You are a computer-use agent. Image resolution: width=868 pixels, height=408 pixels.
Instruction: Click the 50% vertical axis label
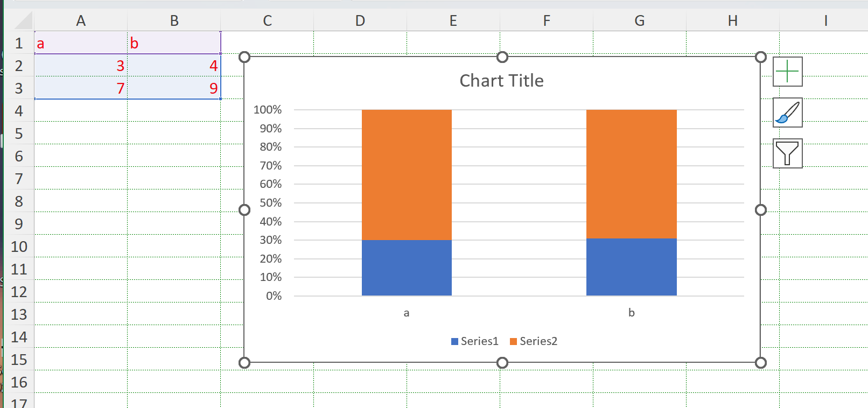point(270,203)
